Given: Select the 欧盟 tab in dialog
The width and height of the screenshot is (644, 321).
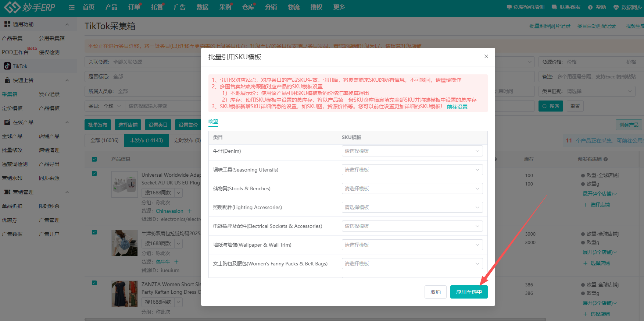Looking at the screenshot, I should [x=213, y=121].
